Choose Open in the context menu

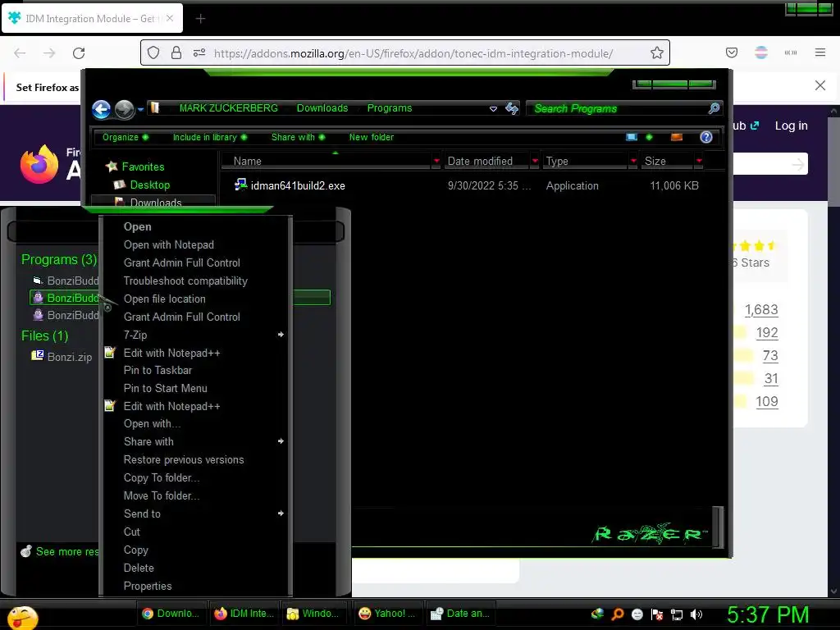pyautogui.click(x=195, y=227)
